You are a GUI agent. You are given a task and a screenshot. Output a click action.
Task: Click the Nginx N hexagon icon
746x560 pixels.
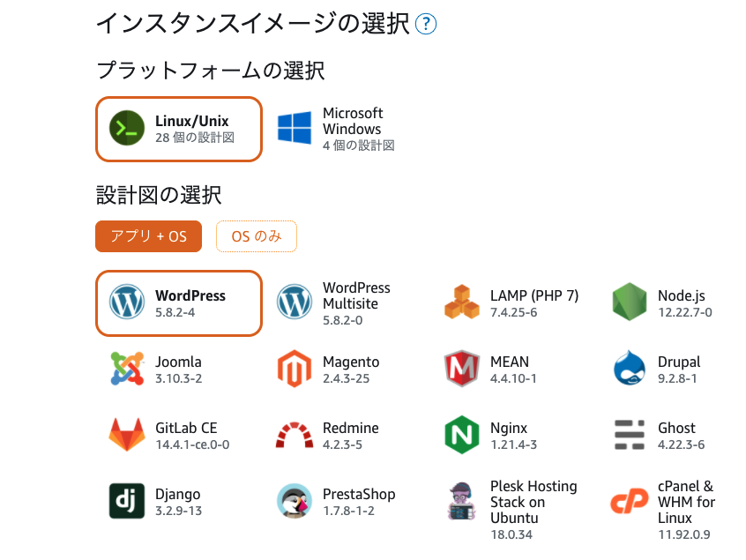coord(462,435)
